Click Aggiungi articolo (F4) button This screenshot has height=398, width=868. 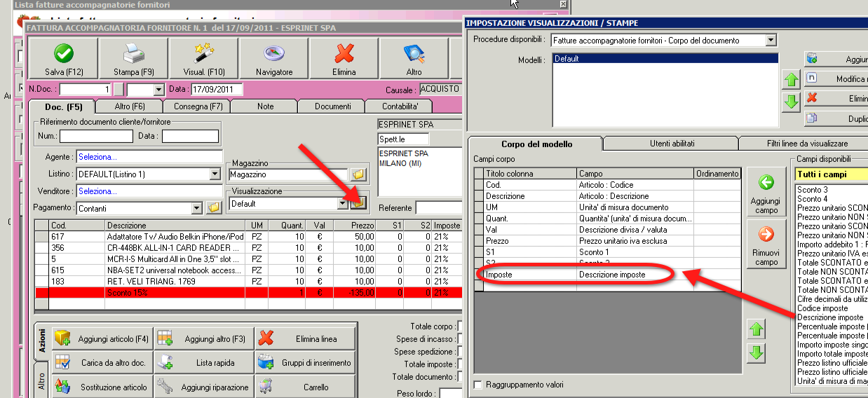tap(102, 339)
